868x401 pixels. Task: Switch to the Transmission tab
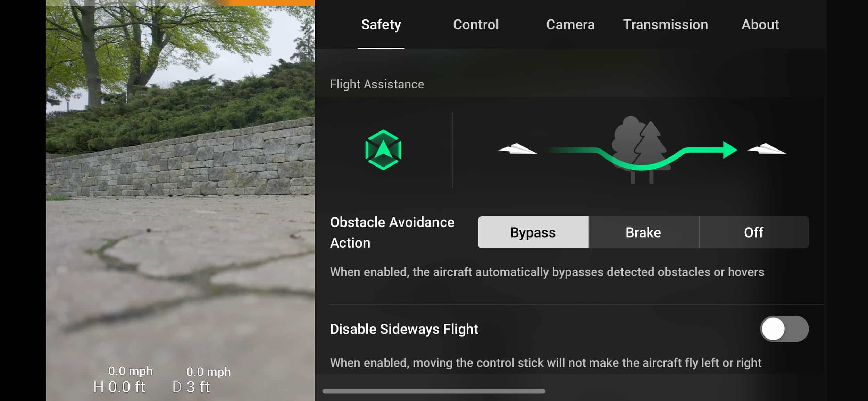[665, 24]
